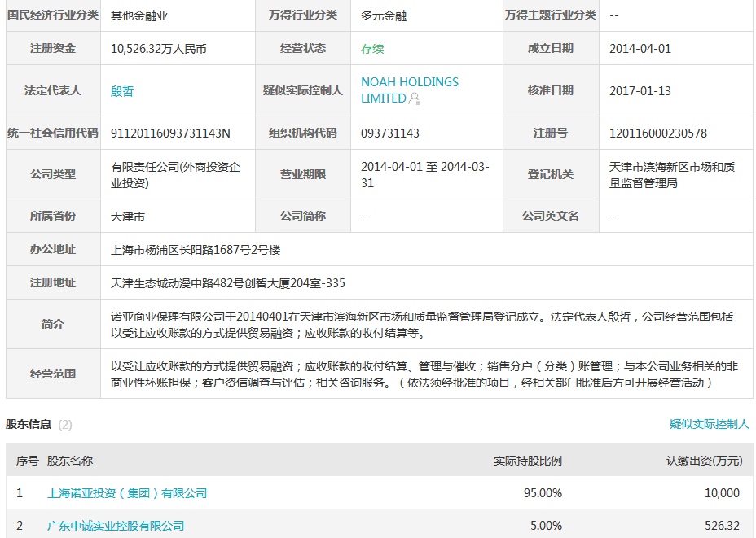Open NOAH HOLDINGS LIMITED controller link
Image resolution: width=756 pixels, height=538 pixels.
tap(409, 90)
